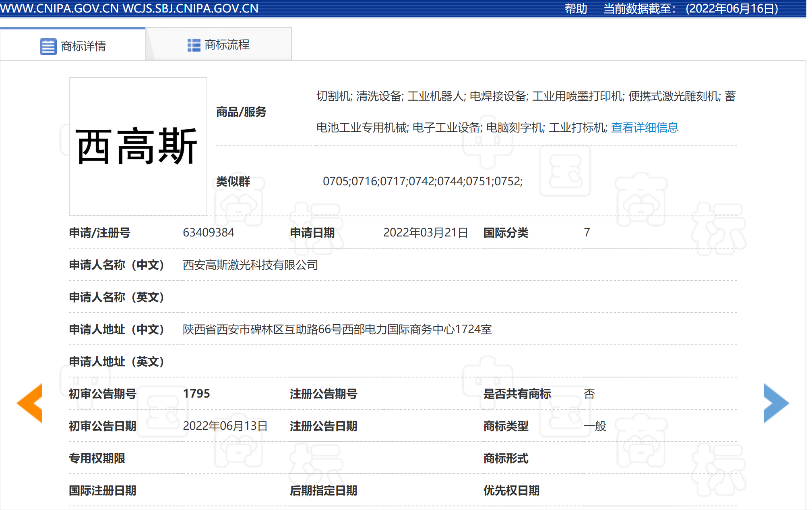The width and height of the screenshot is (812, 510).
Task: Click the 注册公告期号 label
Action: point(324,394)
